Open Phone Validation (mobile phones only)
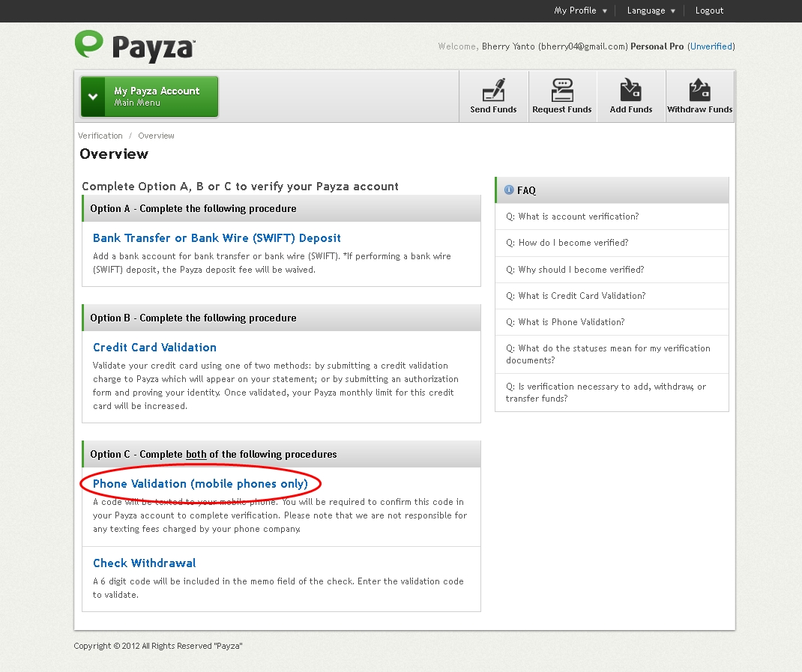The width and height of the screenshot is (802, 672). click(x=200, y=484)
